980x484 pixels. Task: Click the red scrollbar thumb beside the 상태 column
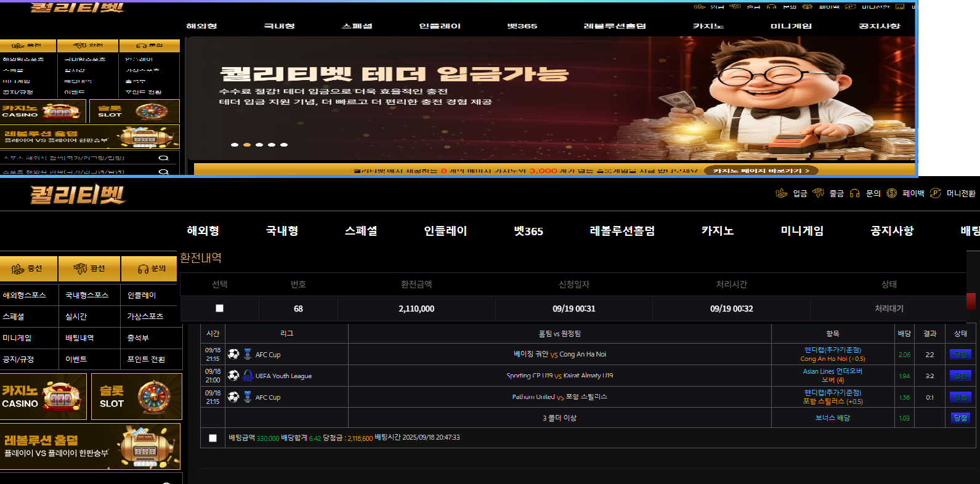coord(971,301)
